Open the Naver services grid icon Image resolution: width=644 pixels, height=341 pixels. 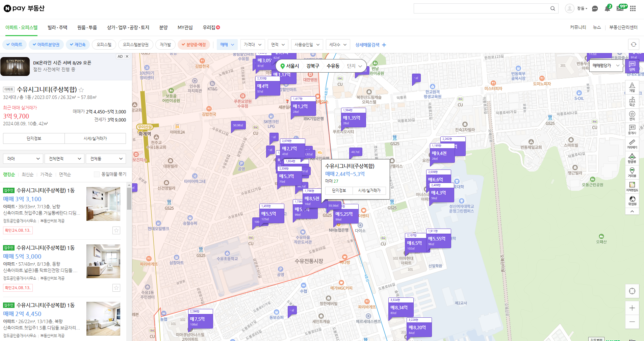(633, 8)
